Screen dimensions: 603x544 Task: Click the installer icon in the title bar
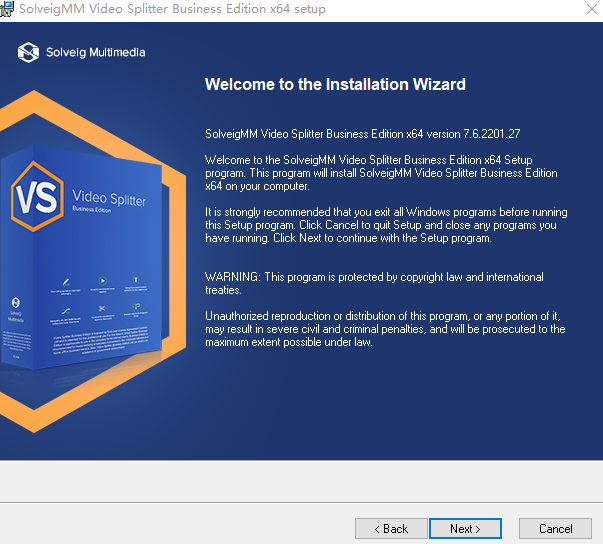7,9
